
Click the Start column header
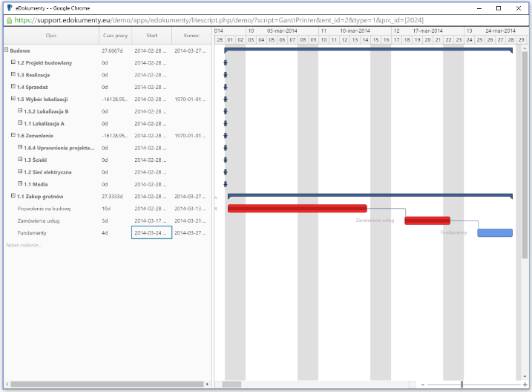[151, 35]
